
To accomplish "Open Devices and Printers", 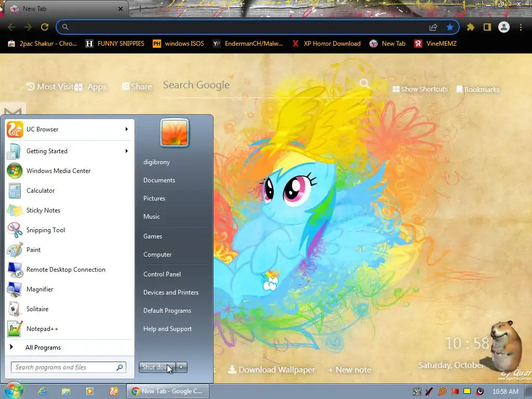I will tap(170, 292).
